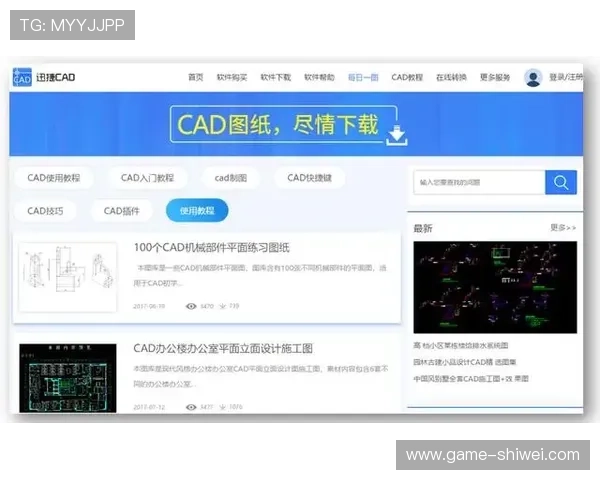Select the CAD技巧 tag

(x=45, y=211)
